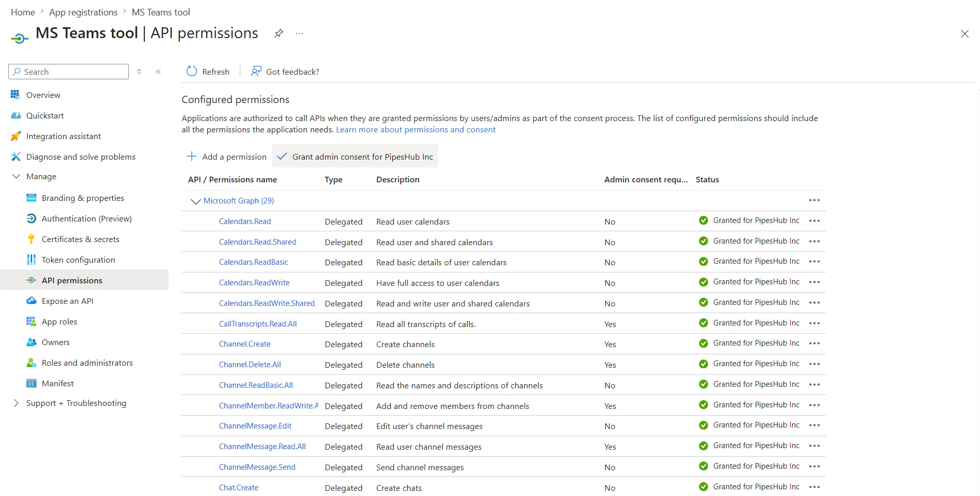980x496 pixels.
Task: Click inside the sidebar Search field
Action: coord(68,72)
